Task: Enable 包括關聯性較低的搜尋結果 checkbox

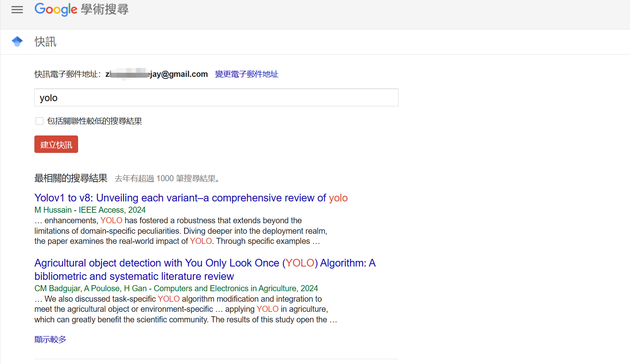Action: (x=39, y=121)
